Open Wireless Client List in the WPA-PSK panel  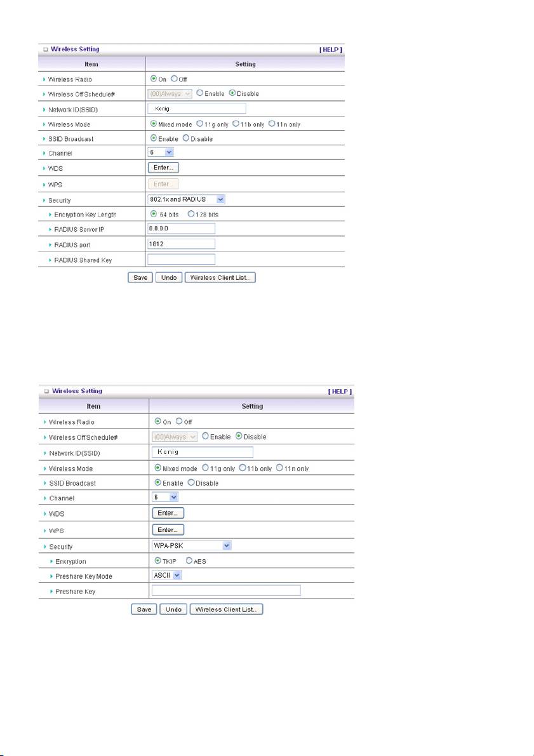[226, 609]
